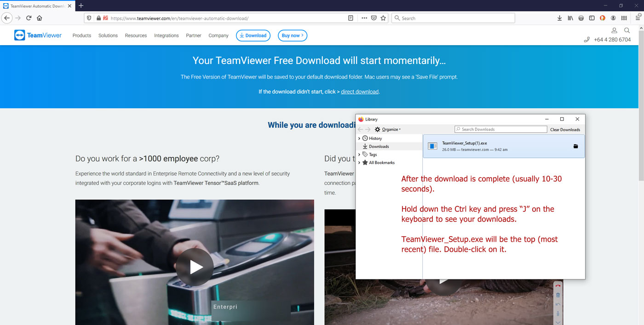Image resolution: width=644 pixels, height=325 pixels.
Task: Open containing folder for TeamViewer_Setup(1).exe
Action: tap(575, 146)
